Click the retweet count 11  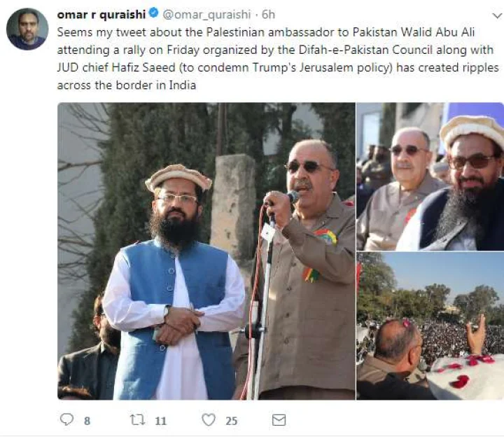click(x=161, y=421)
